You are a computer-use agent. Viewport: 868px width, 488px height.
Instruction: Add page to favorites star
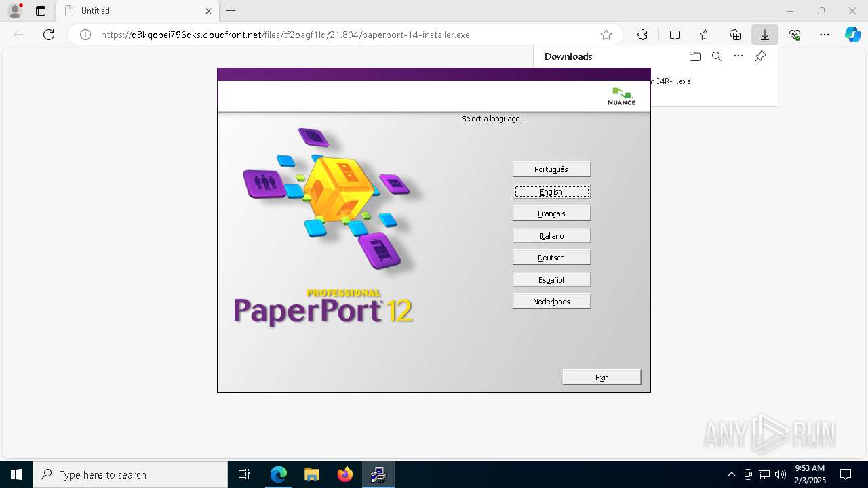(606, 35)
